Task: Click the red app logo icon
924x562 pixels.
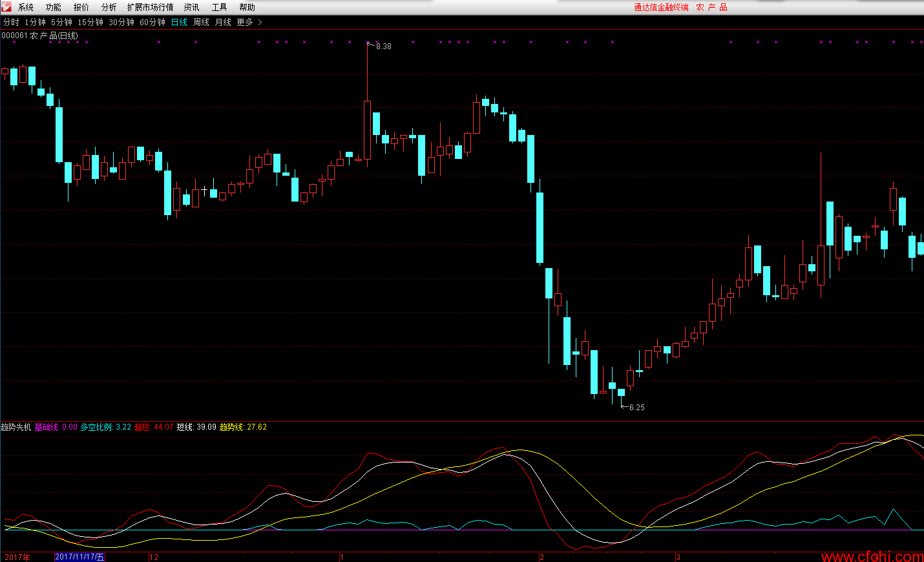Action: point(6,6)
